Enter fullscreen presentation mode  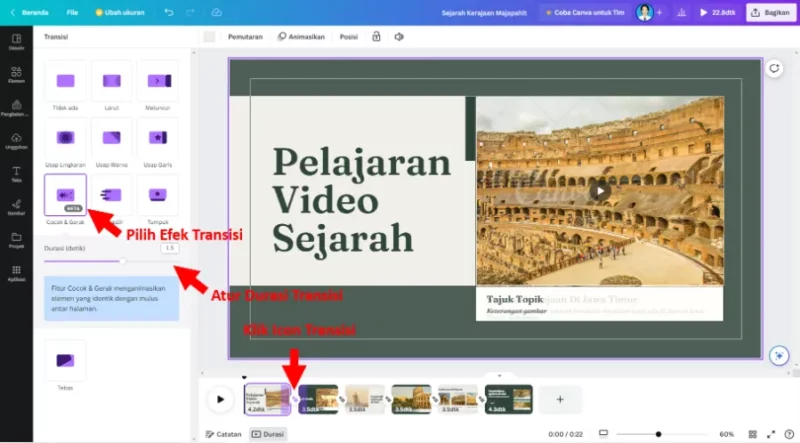point(771,434)
